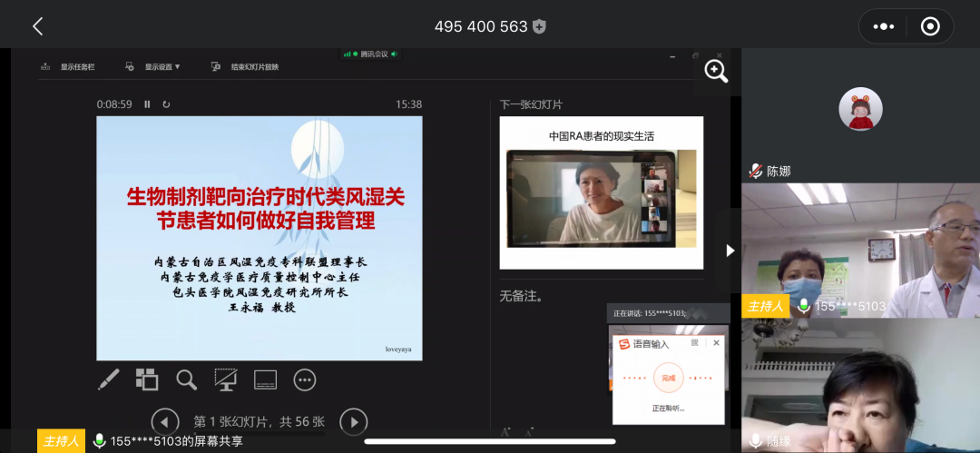Open the see-all-slides grid view
980x453 pixels.
tap(147, 379)
